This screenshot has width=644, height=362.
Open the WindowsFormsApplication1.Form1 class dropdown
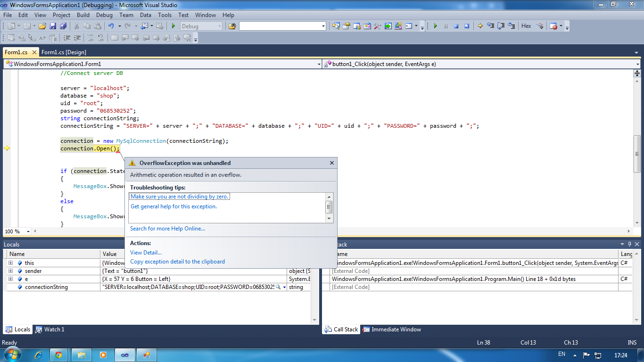tap(319, 64)
